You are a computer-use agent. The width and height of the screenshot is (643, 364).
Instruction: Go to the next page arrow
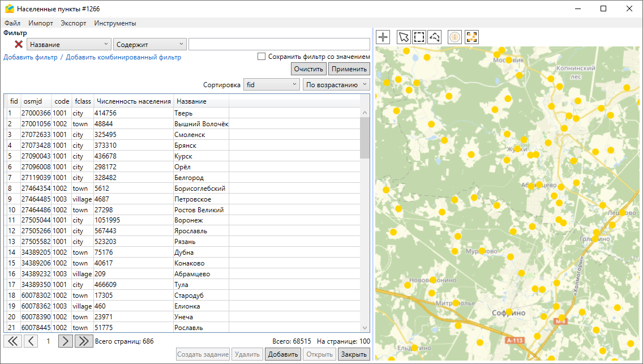click(66, 341)
